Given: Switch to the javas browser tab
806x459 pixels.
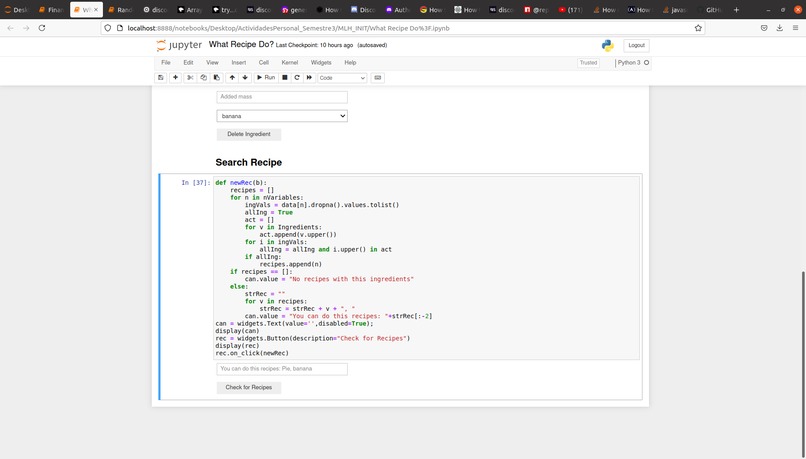Looking at the screenshot, I should coord(674,10).
